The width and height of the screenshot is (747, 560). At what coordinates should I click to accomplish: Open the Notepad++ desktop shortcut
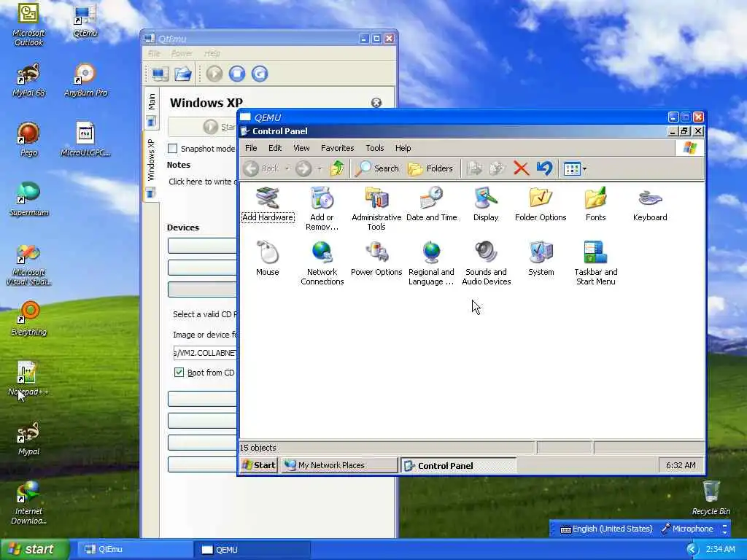[x=28, y=378]
